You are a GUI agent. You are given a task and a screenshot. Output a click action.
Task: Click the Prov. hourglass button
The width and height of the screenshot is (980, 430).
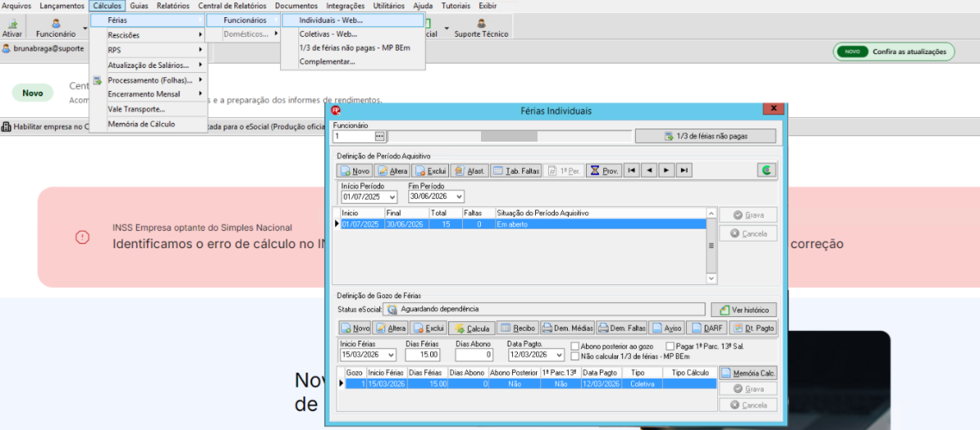point(604,170)
